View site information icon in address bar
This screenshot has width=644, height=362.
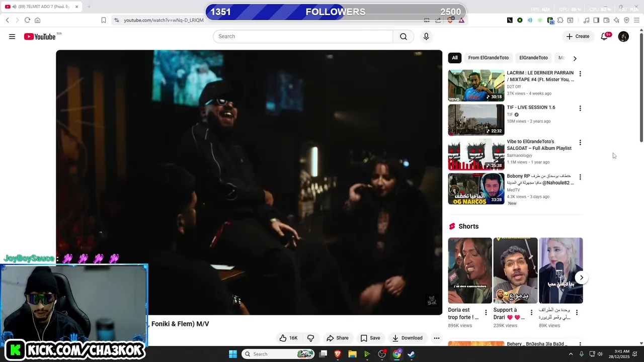tap(117, 20)
